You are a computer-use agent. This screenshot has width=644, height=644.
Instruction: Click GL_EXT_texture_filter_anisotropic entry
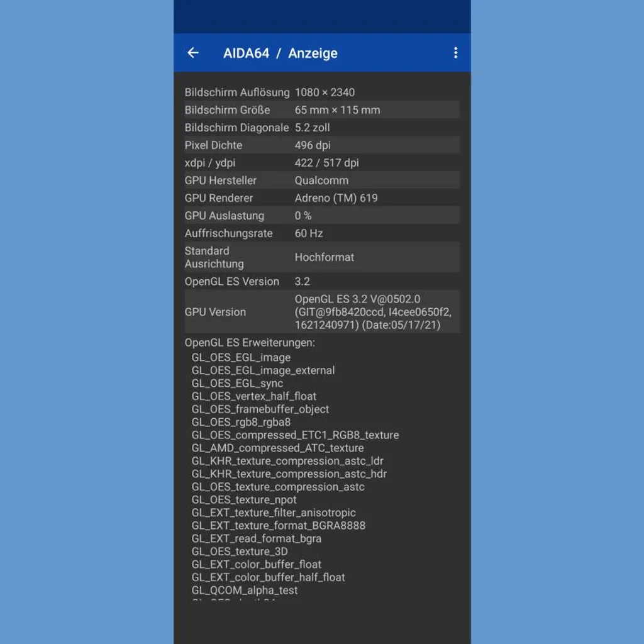(x=274, y=513)
